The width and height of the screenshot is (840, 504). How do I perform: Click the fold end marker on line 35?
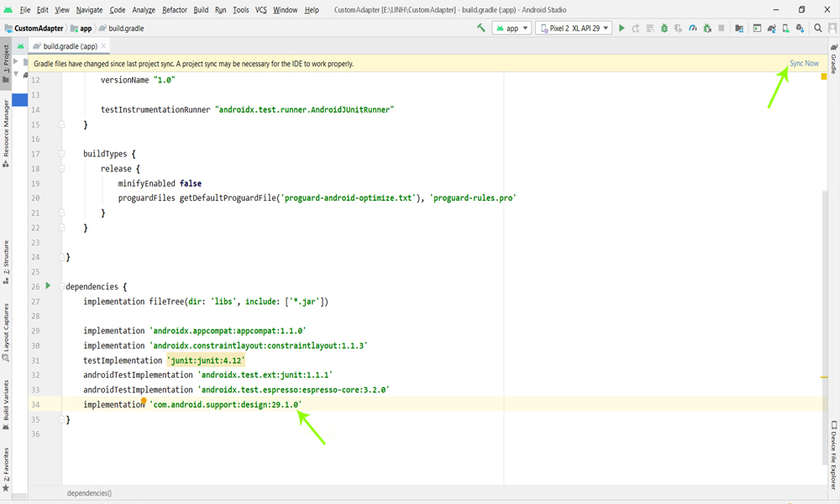tap(61, 419)
